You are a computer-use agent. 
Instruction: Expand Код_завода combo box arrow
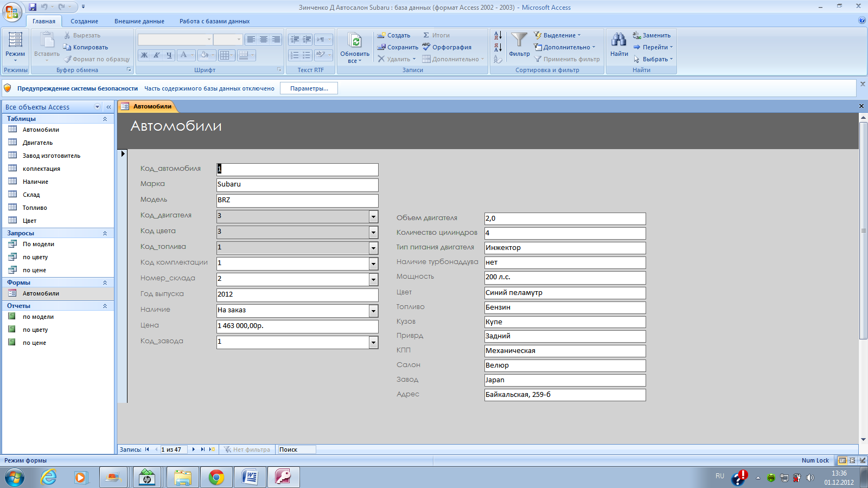point(373,342)
